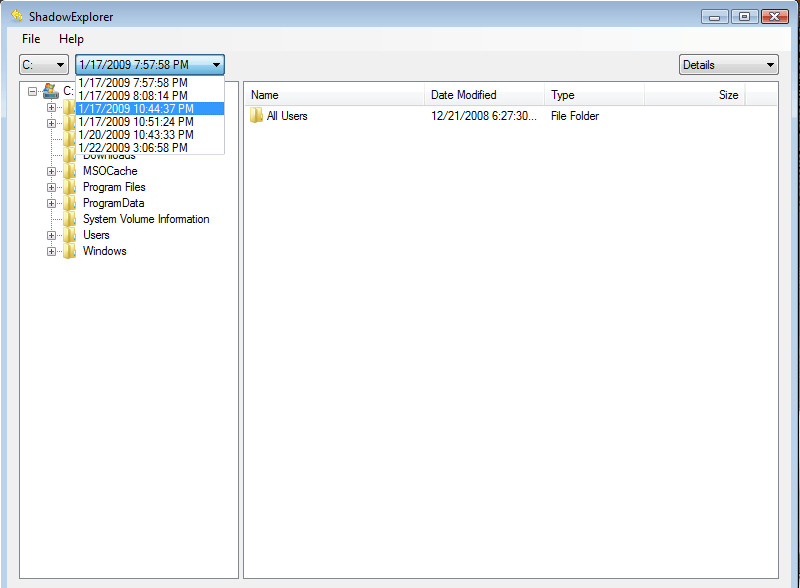This screenshot has height=588, width=800.
Task: Click the ProgramData folder icon
Action: tap(69, 203)
